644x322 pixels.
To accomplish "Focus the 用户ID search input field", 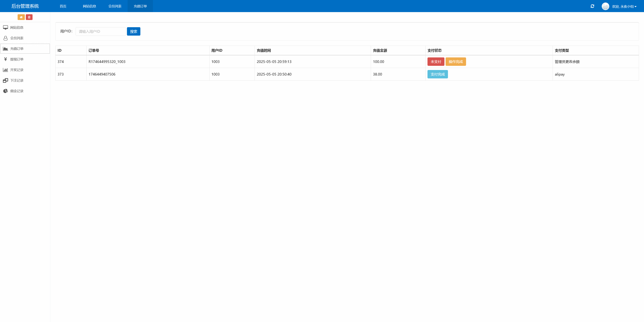I will [100, 32].
